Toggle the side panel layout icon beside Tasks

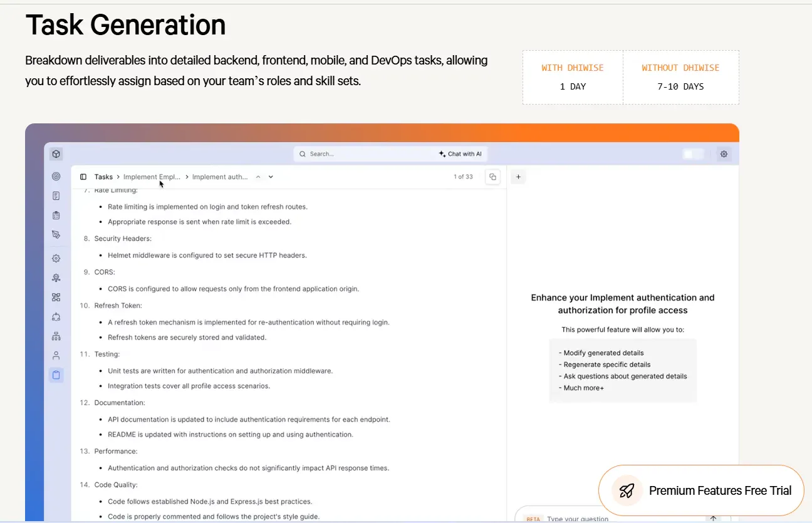(x=83, y=177)
